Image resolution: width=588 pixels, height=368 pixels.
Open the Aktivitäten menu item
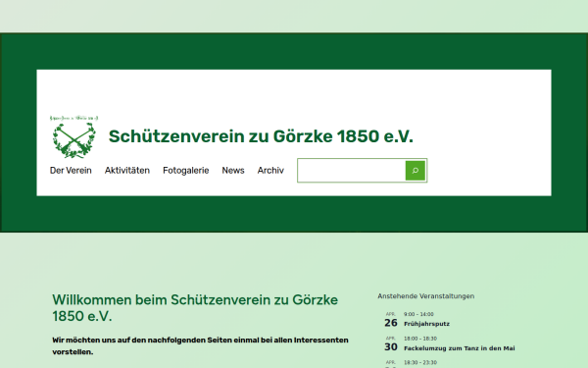(x=127, y=171)
